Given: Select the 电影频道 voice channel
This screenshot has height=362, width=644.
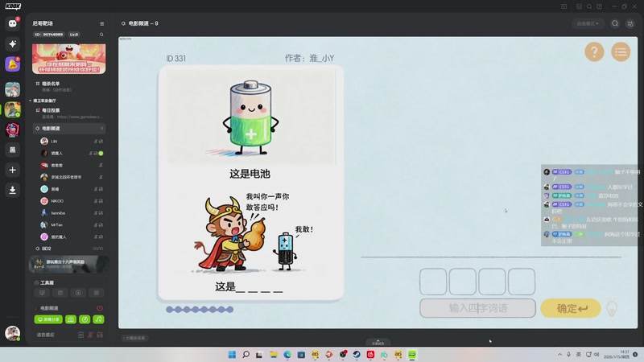Looking at the screenshot, I should pyautogui.click(x=69, y=129).
